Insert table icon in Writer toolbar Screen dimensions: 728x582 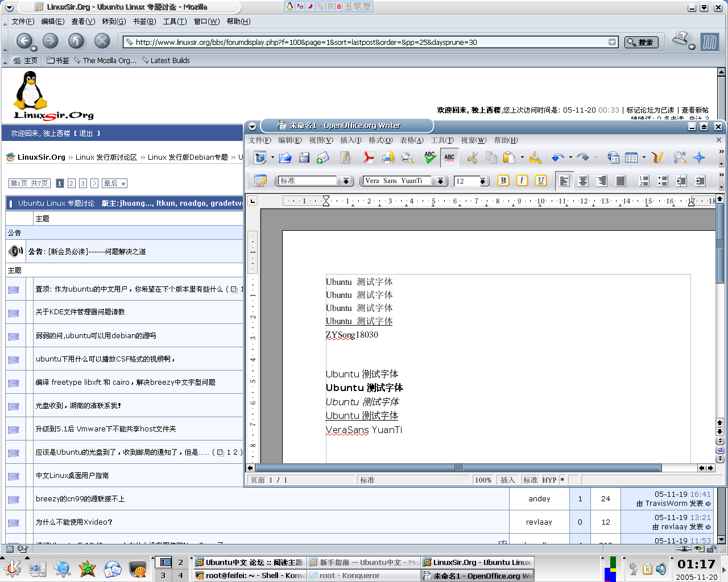tap(631, 157)
